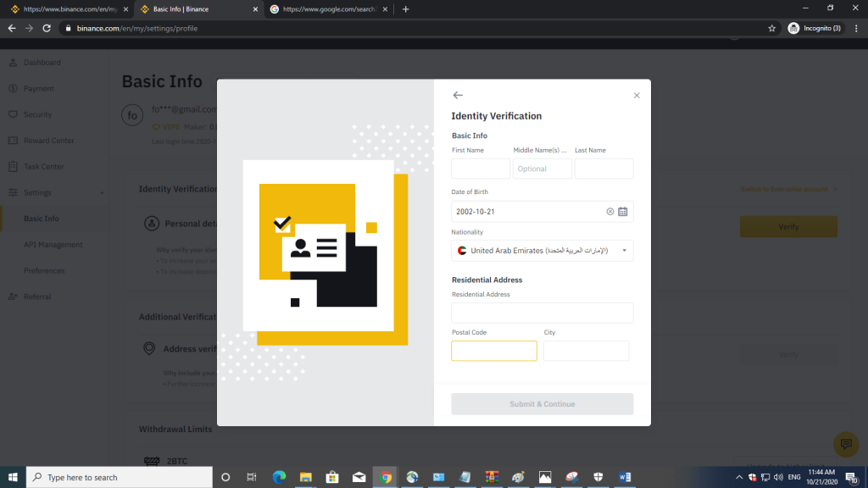Screen dimensions: 868x488
Task: Open Security in the sidebar
Action: [x=37, y=114]
